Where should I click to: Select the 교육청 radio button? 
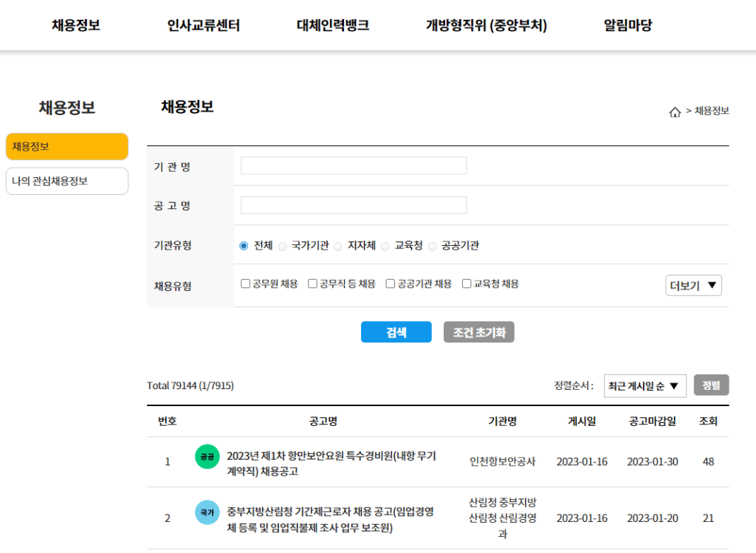click(385, 247)
